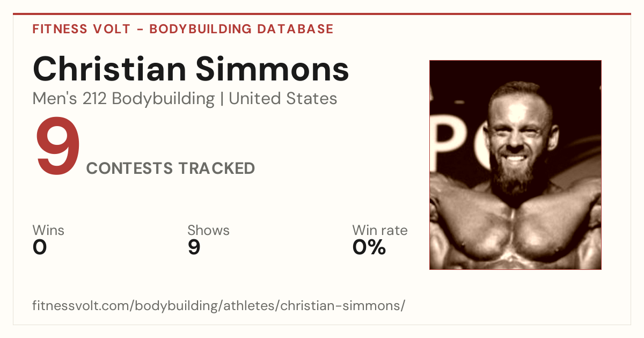The height and width of the screenshot is (338, 644).
Task: Click the Shows value 9
Action: 194,247
